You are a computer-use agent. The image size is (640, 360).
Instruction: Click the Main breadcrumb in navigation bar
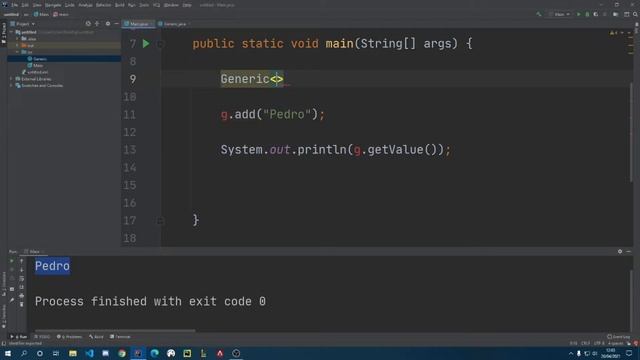[41, 14]
